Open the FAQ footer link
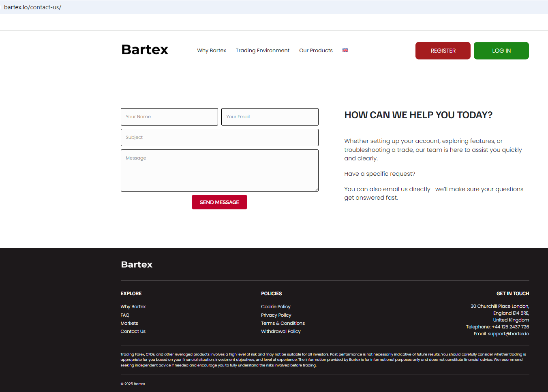The image size is (548, 392). 125,315
